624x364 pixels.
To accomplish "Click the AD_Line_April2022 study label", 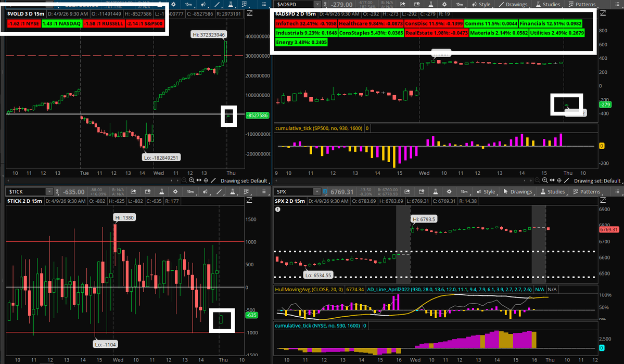I will point(449,289).
